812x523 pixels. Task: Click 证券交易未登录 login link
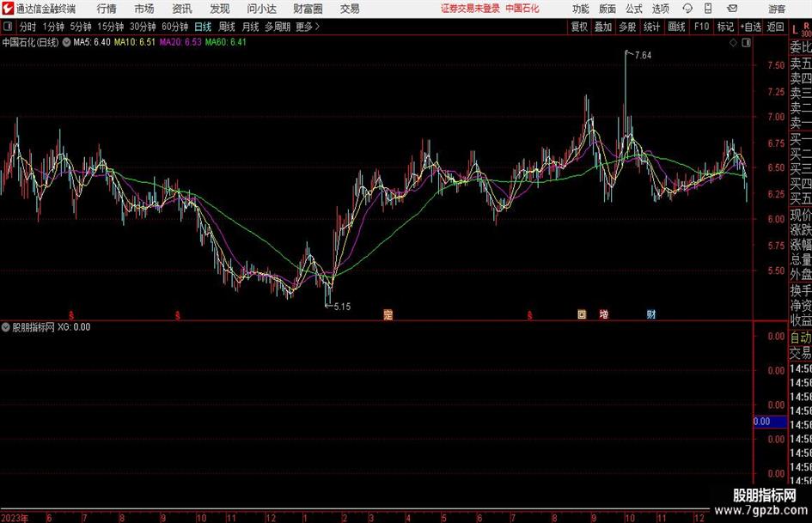pyautogui.click(x=471, y=9)
